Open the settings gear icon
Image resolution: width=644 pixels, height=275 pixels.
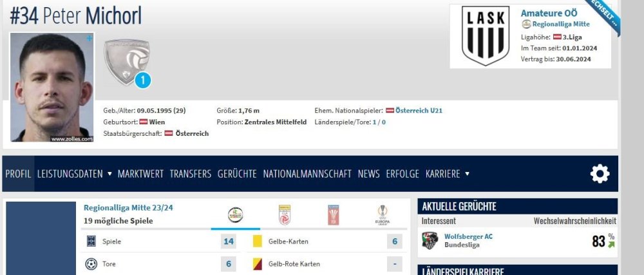tap(600, 174)
